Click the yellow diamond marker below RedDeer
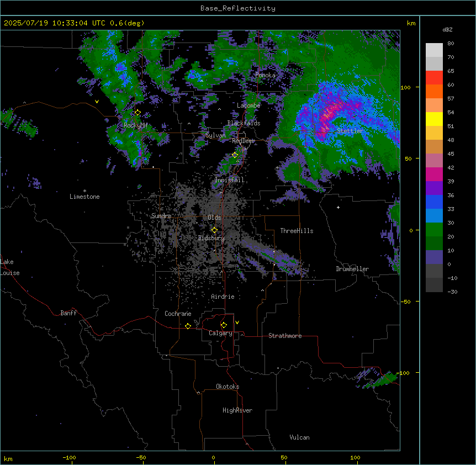Screen dimensions: 476x465 coord(235,155)
